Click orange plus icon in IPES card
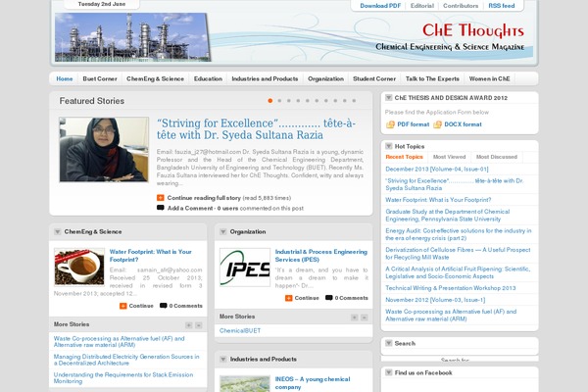The image size is (588, 392). pyautogui.click(x=288, y=298)
